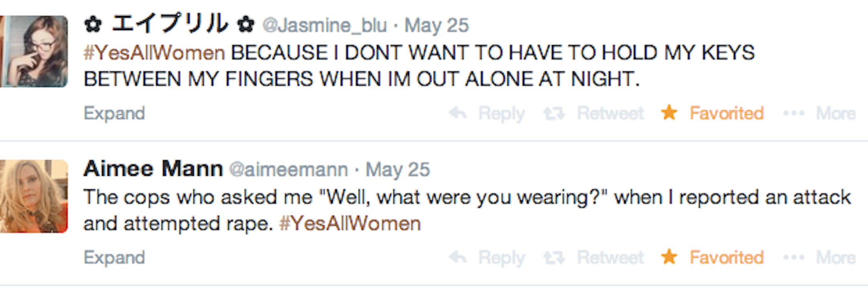Image resolution: width=868 pixels, height=297 pixels.
Task: Expand the Jasmine_blu tweet
Action: [x=114, y=114]
